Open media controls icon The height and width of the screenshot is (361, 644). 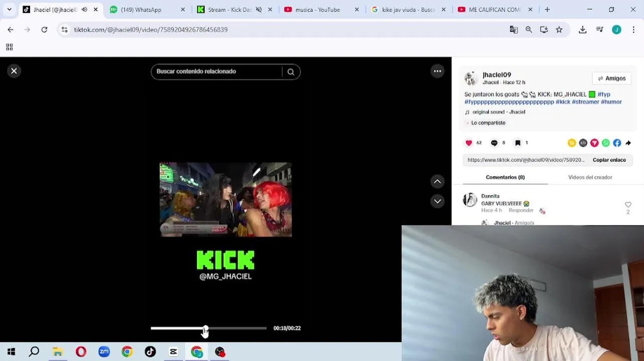[599, 30]
